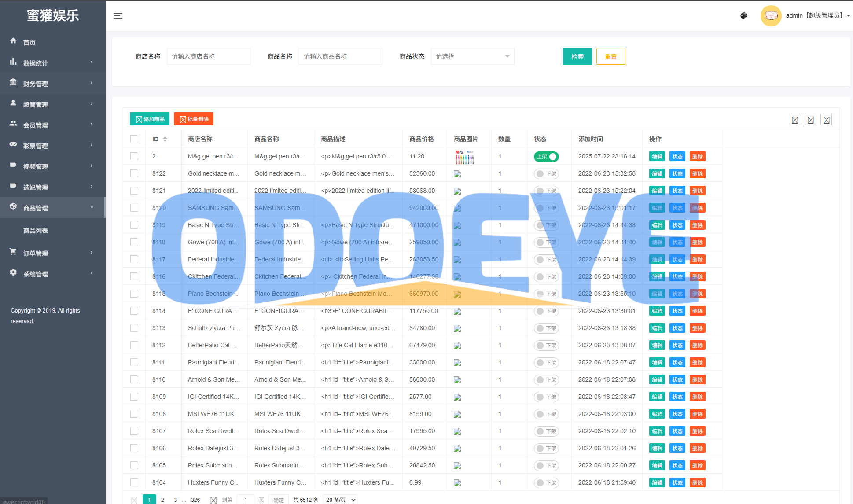Click the home icon in sidebar

(x=13, y=41)
